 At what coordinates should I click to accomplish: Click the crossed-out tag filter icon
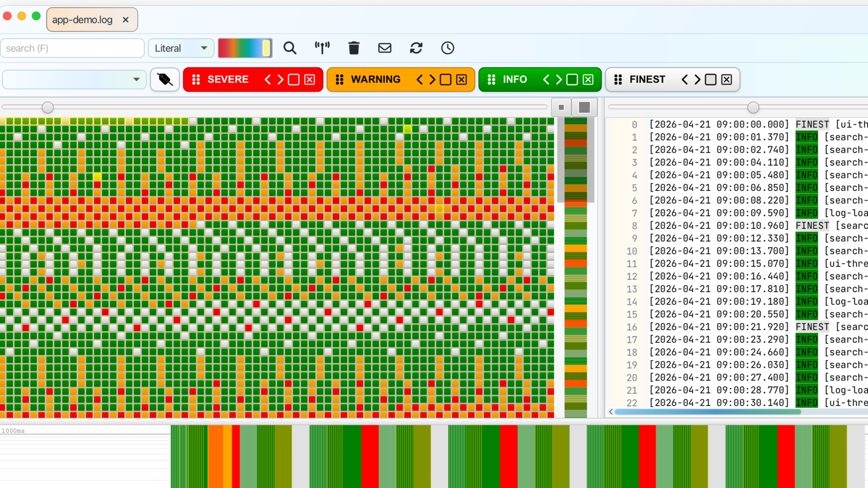pos(165,80)
